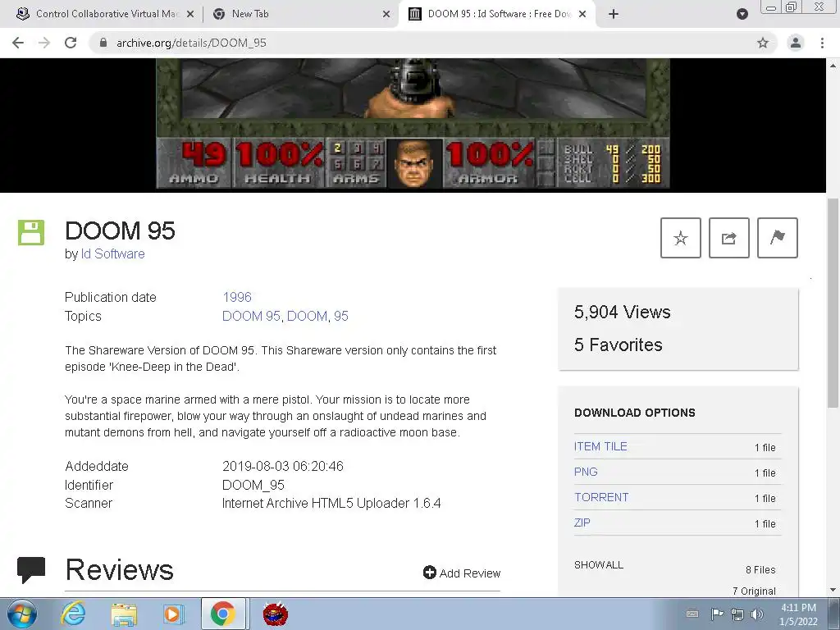
Task: Click the red monster taskbar icon
Action: (276, 614)
